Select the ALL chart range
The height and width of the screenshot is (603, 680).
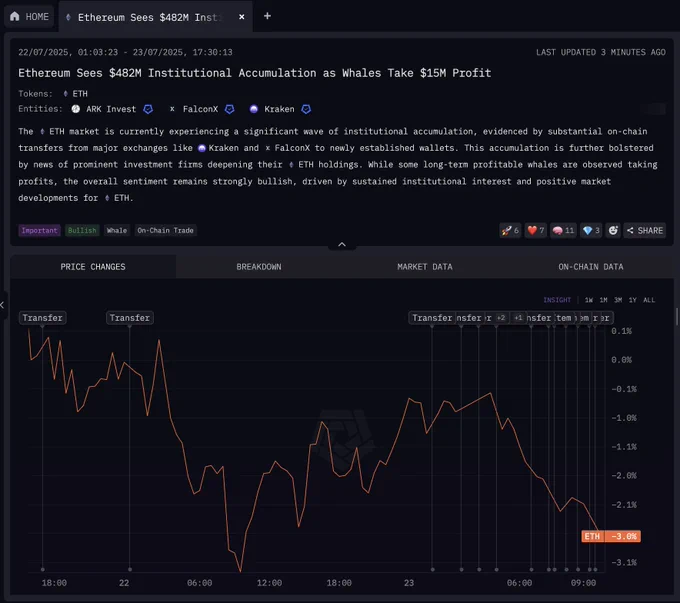pos(649,300)
